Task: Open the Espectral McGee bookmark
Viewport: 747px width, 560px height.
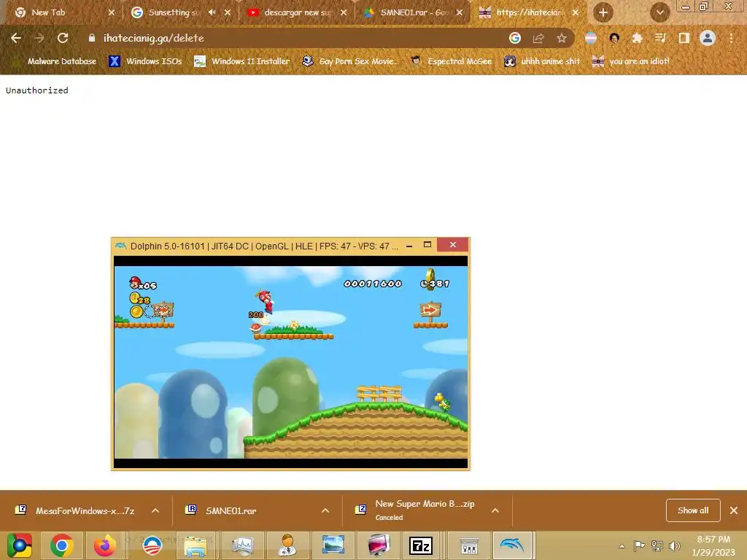Action: point(451,61)
